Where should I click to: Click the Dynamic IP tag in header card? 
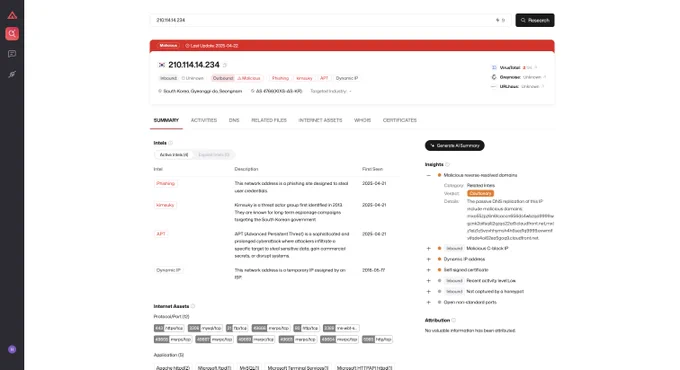coord(347,79)
